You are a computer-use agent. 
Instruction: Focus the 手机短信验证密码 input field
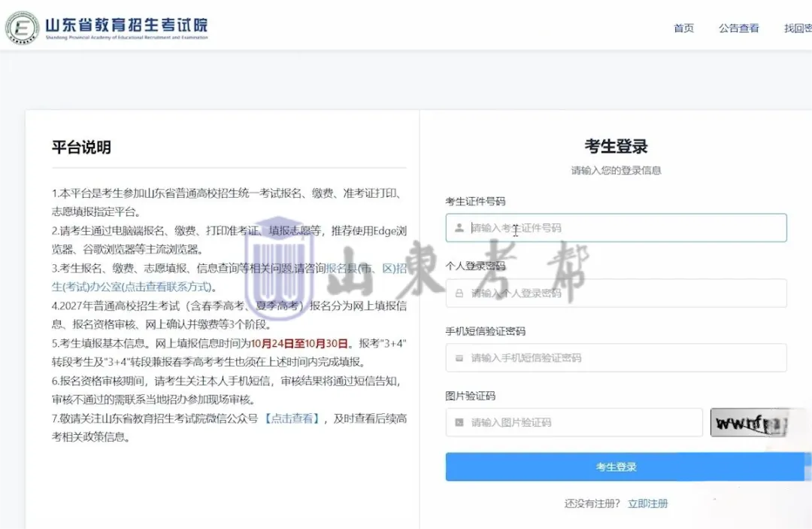tap(616, 357)
